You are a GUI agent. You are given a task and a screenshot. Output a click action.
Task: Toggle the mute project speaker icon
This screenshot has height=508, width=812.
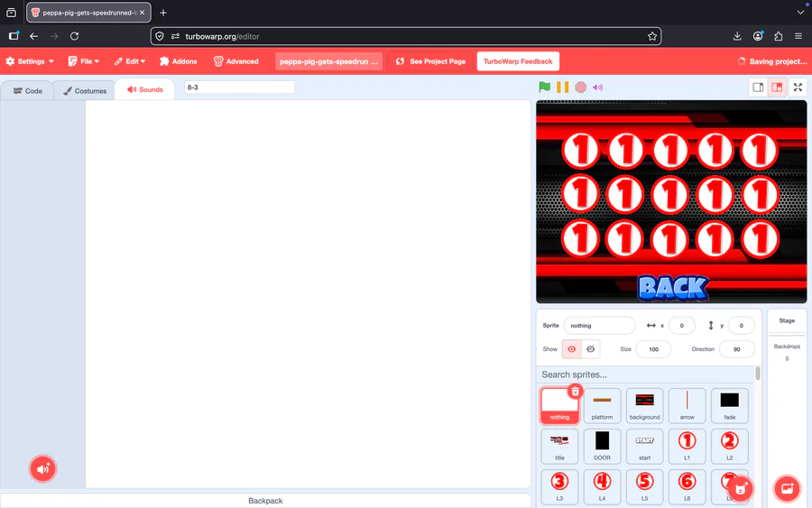coord(597,88)
